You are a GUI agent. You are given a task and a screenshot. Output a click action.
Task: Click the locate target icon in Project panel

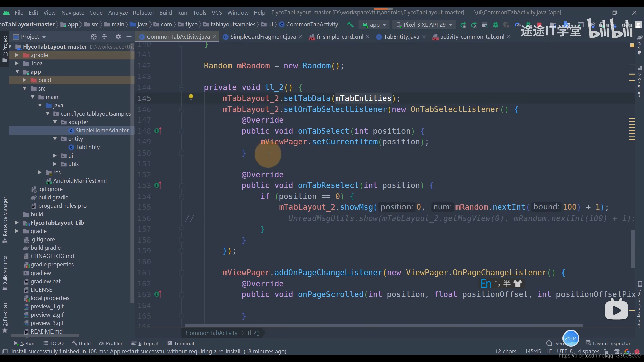tap(94, 37)
